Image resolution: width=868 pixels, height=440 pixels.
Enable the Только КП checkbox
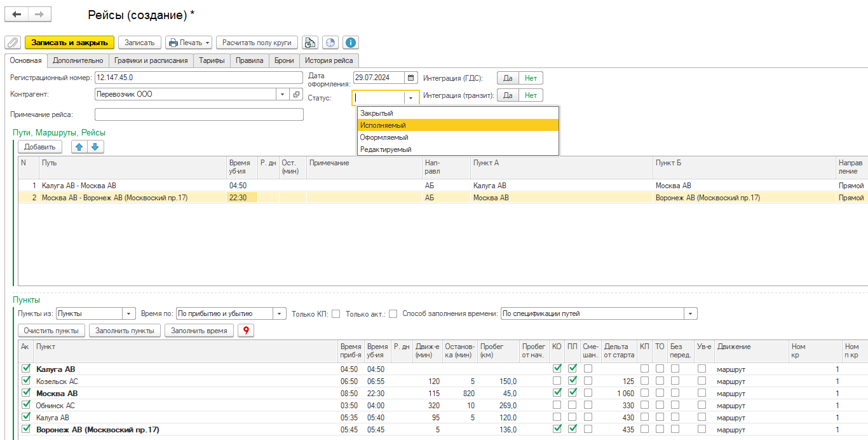pyautogui.click(x=336, y=313)
